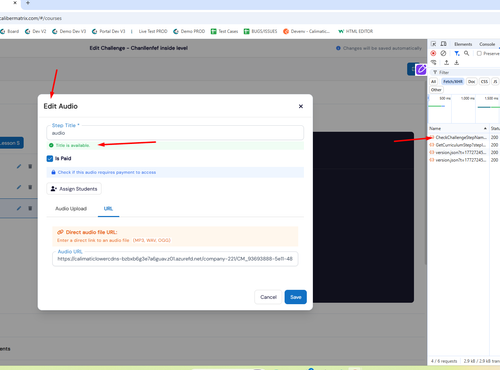500x370 pixels.
Task: Switch to the Audio Upload tab
Action: [x=71, y=209]
